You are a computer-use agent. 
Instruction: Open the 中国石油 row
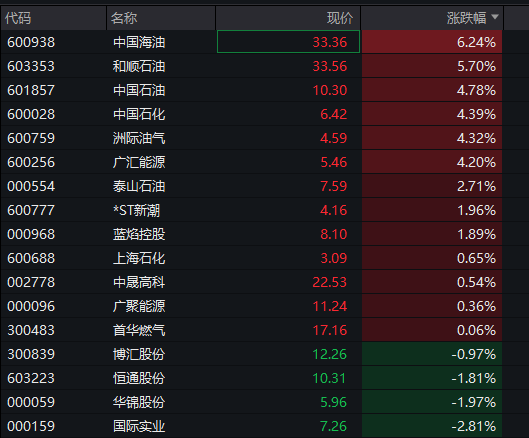pos(139,90)
